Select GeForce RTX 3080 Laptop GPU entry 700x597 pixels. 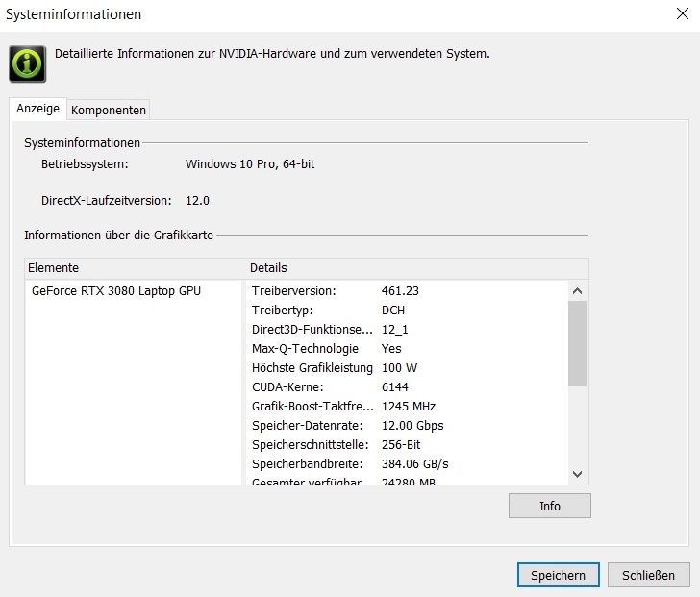[x=116, y=291]
